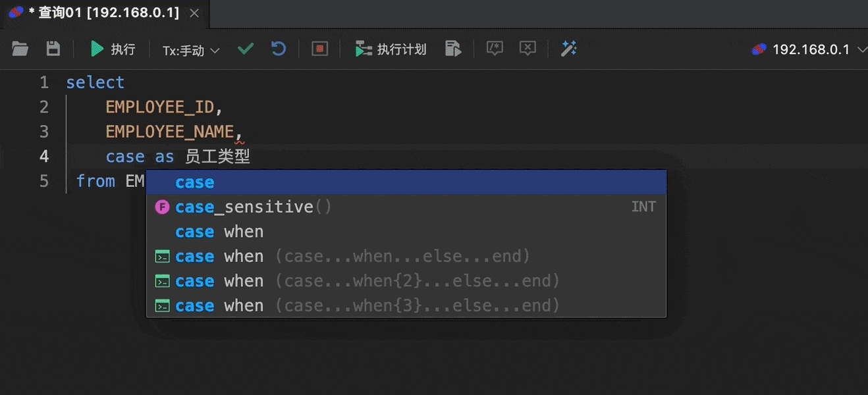Roll back with the blue undo icon
868x395 pixels.
click(279, 49)
